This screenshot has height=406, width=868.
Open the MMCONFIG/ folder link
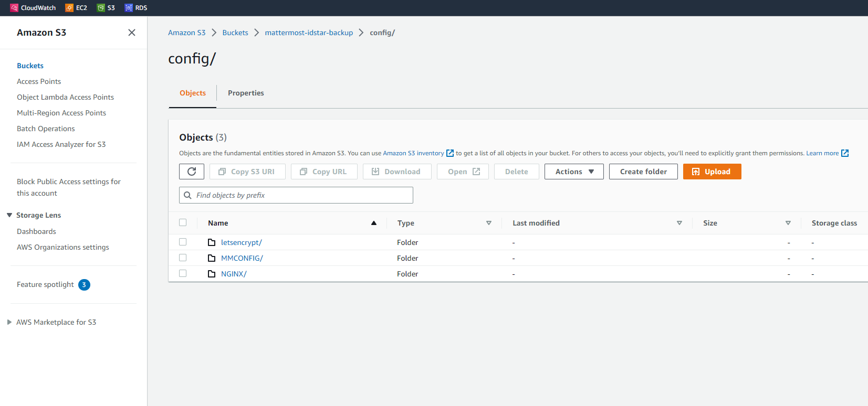click(242, 258)
